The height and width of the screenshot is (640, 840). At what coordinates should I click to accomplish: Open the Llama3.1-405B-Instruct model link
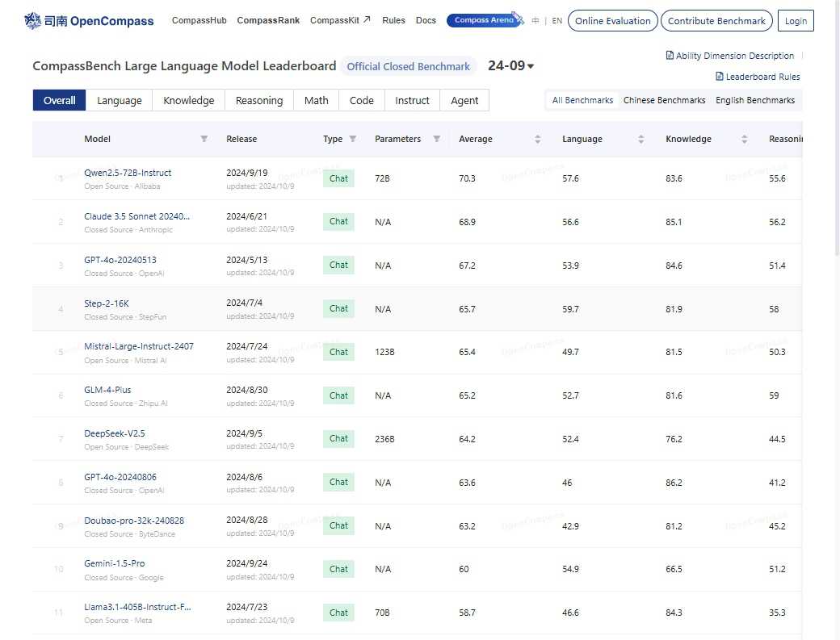(137, 607)
